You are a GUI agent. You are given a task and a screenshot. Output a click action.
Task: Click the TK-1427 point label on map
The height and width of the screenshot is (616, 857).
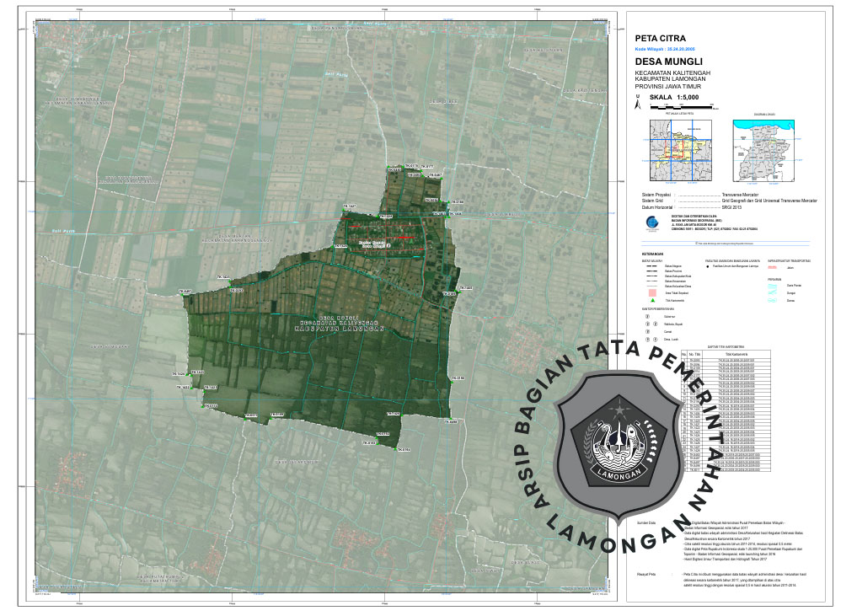(350, 206)
